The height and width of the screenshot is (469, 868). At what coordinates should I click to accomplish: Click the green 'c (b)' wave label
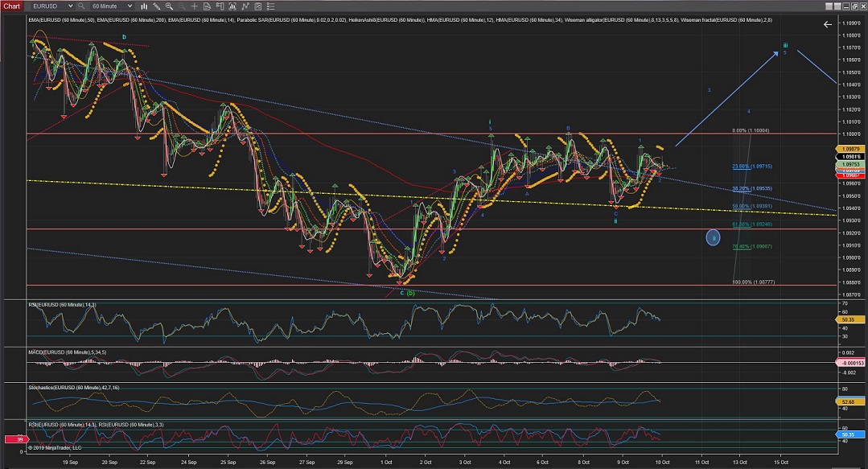pyautogui.click(x=407, y=293)
